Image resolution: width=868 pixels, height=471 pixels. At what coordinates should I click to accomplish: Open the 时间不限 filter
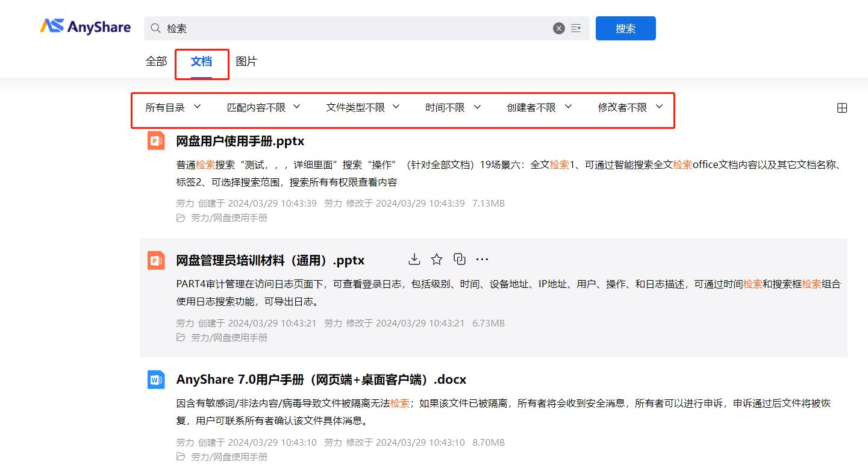453,107
